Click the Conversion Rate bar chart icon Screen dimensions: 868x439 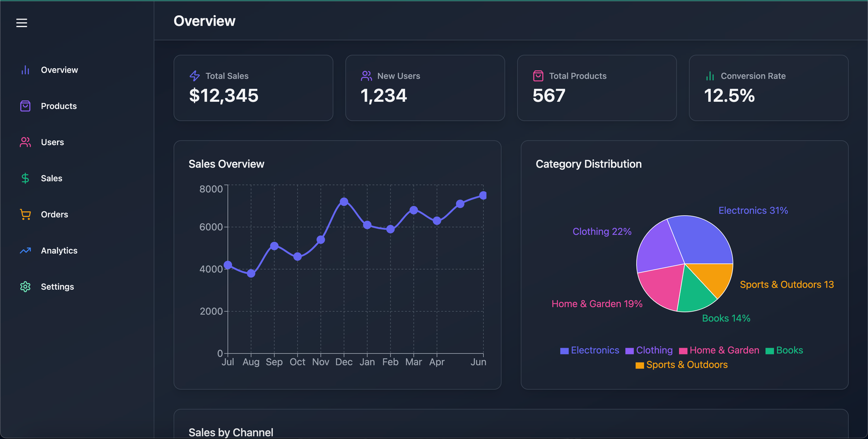[710, 76]
